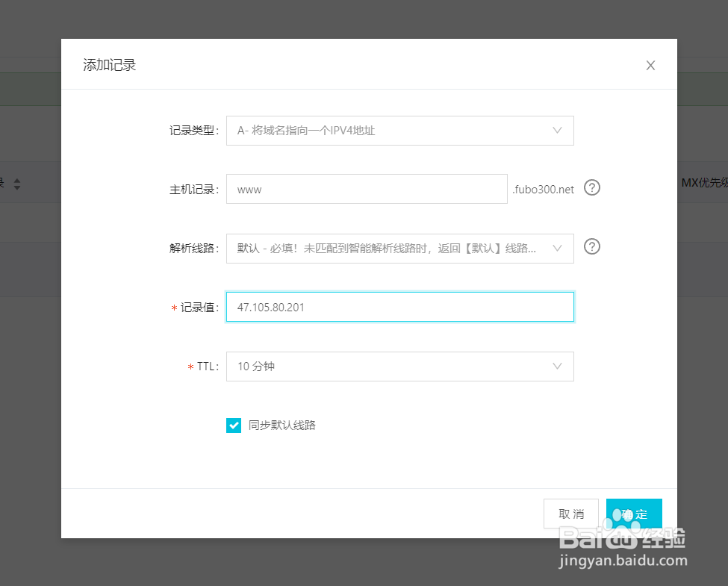Toggle the blue checkbox in the dialog

[x=234, y=425]
